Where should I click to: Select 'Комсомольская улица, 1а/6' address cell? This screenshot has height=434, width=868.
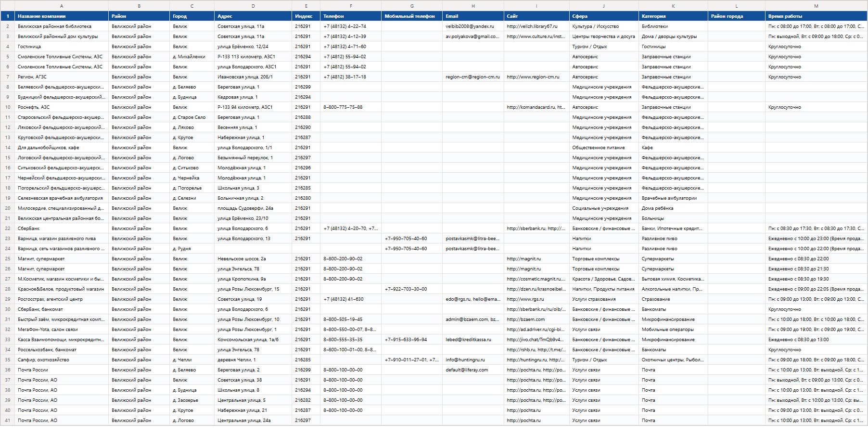(253, 340)
